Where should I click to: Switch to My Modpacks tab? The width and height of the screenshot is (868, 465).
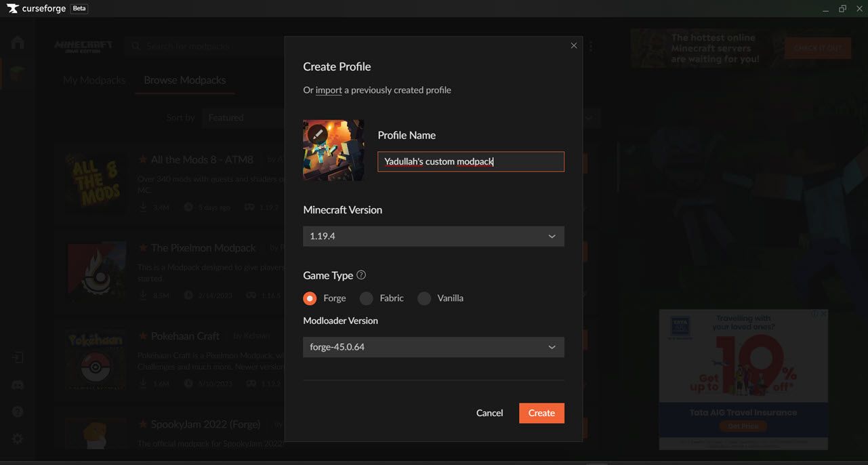(x=94, y=80)
